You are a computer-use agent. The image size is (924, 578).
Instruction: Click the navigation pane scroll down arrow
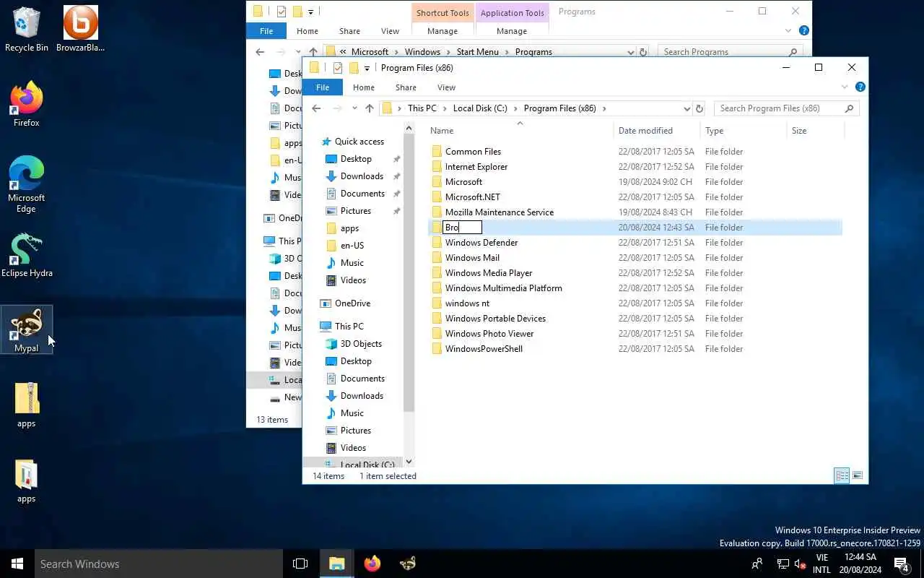click(409, 461)
